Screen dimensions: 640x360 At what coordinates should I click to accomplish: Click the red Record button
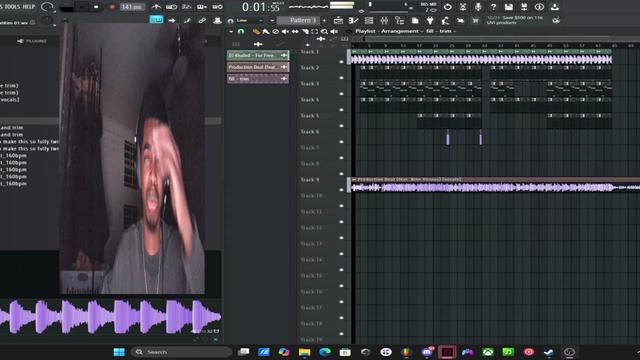(112, 7)
